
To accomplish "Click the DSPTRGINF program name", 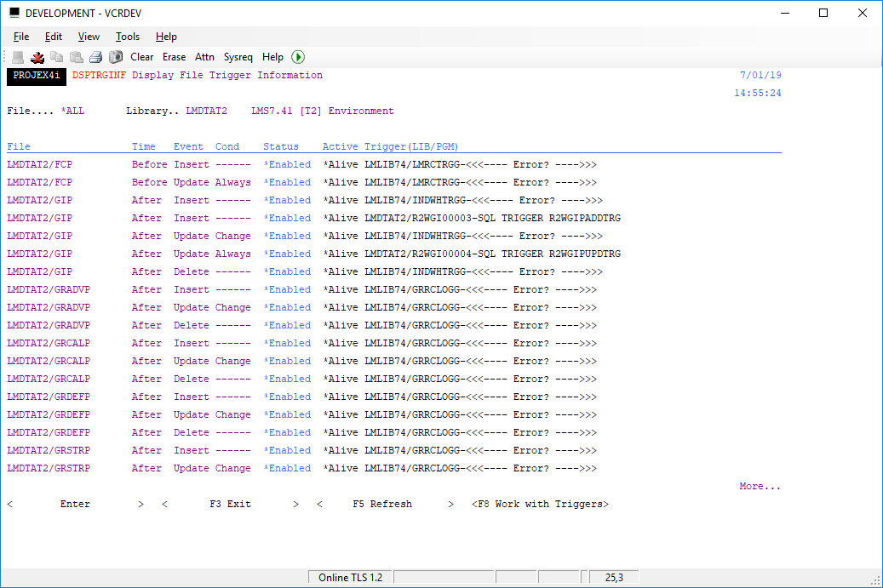I will 99,76.
